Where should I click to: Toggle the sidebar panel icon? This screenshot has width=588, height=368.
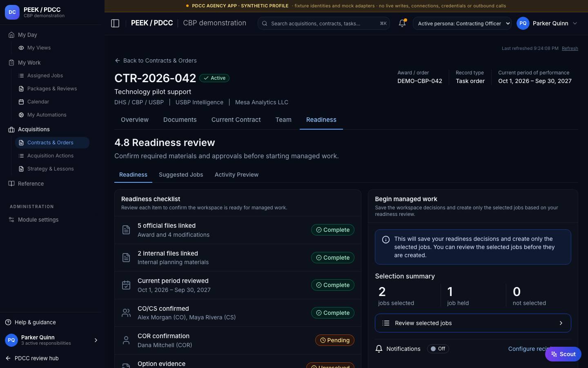(115, 23)
